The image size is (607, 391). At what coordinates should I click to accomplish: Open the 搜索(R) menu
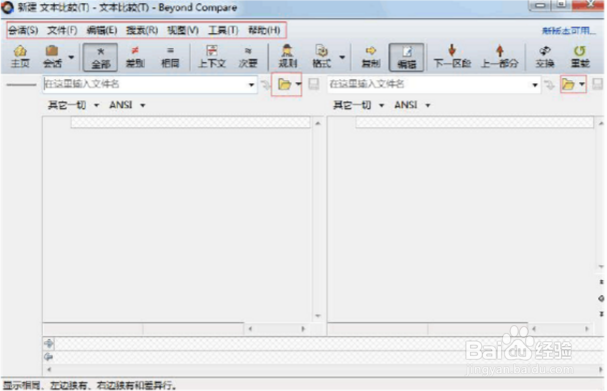(x=142, y=30)
